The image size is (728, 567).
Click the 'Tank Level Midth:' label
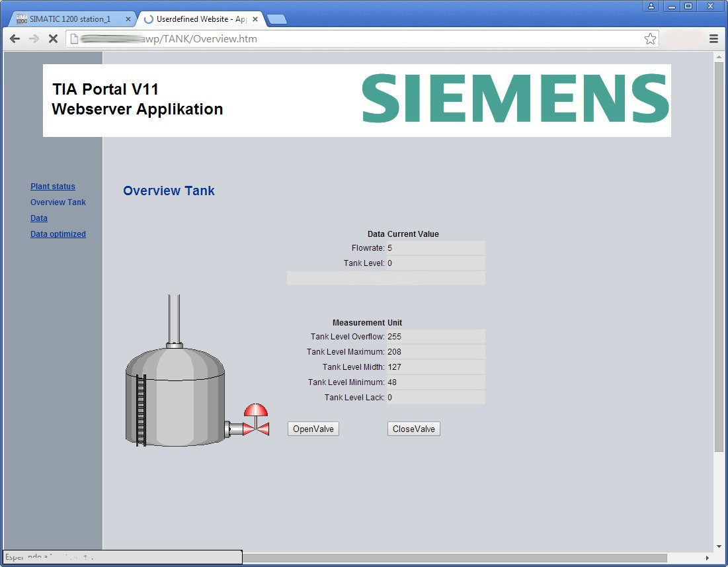point(354,367)
